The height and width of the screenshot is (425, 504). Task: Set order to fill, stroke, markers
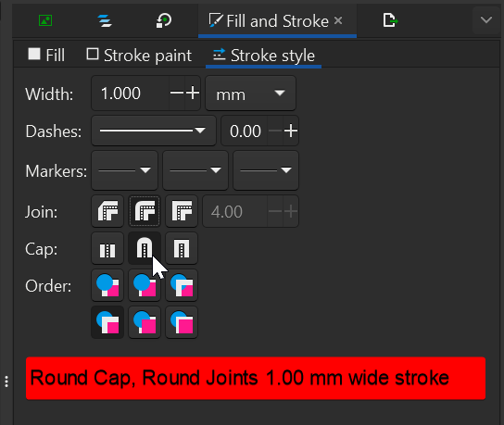(x=107, y=285)
